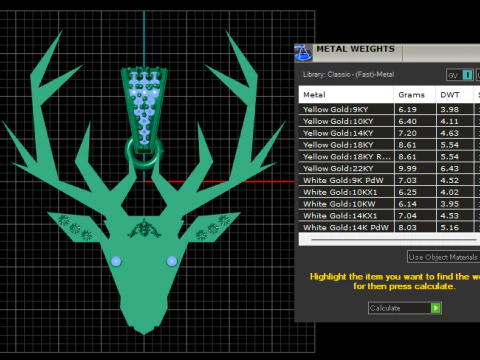Click the 4.53 DWT value
Screen dimensions: 480x360
coord(449,216)
